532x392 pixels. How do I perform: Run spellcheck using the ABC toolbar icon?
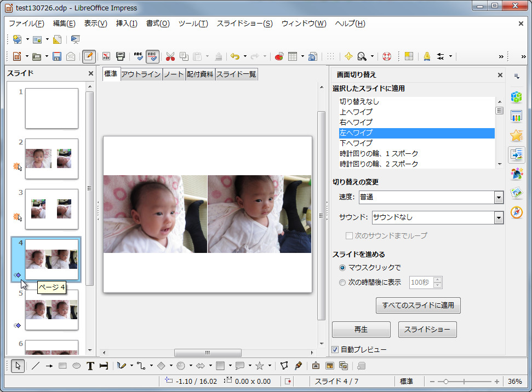[136, 56]
